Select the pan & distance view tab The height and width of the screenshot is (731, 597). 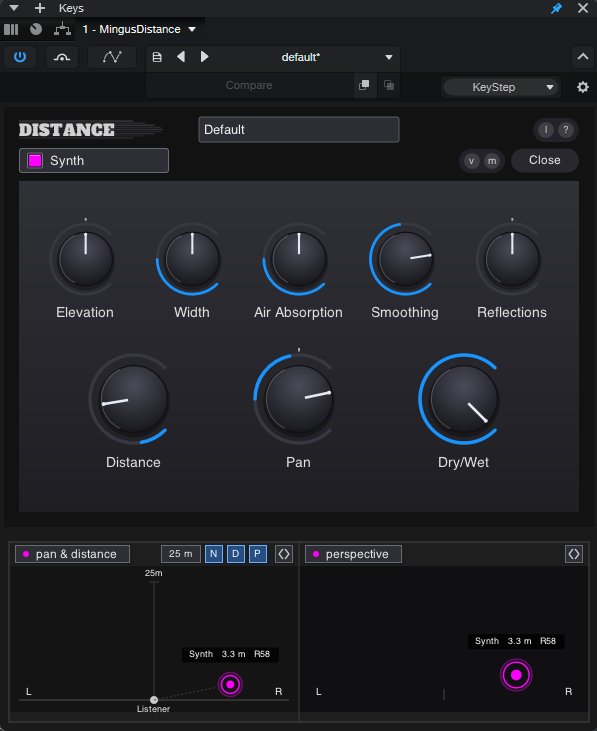(x=72, y=554)
